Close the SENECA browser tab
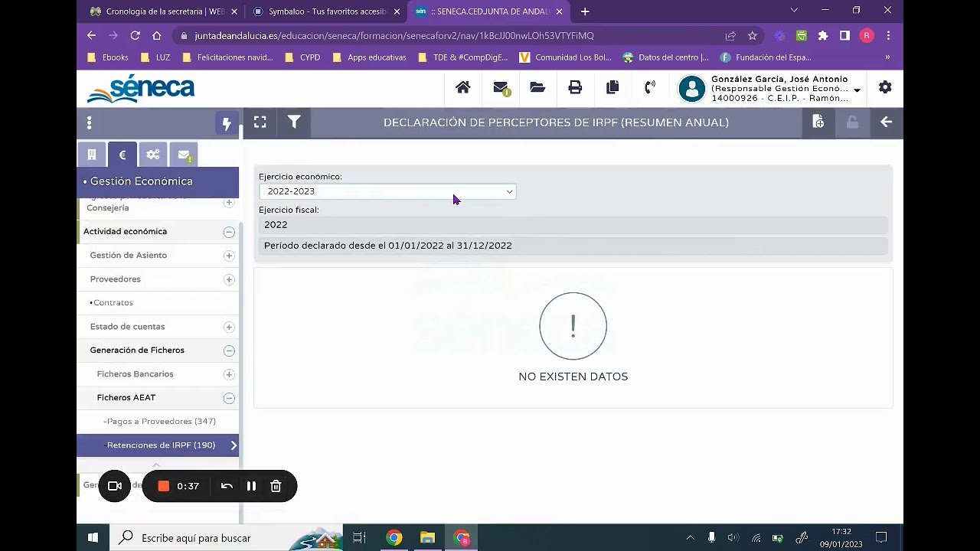Image resolution: width=980 pixels, height=551 pixels. point(559,11)
